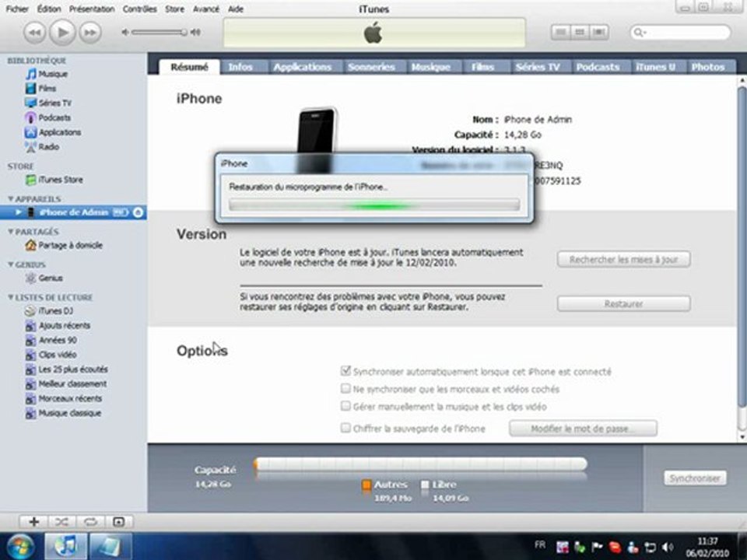Collapse the APPAREILS section

point(10,199)
